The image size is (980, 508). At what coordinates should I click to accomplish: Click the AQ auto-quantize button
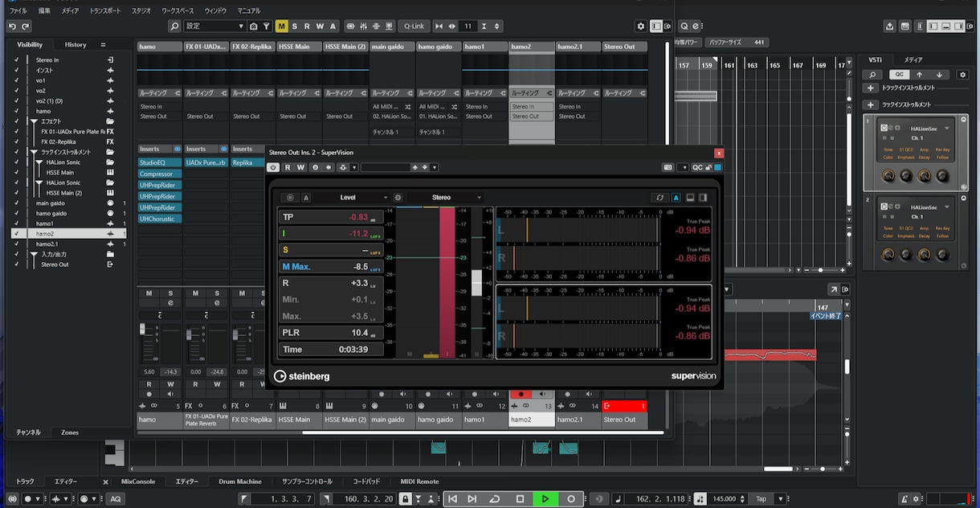[116, 499]
